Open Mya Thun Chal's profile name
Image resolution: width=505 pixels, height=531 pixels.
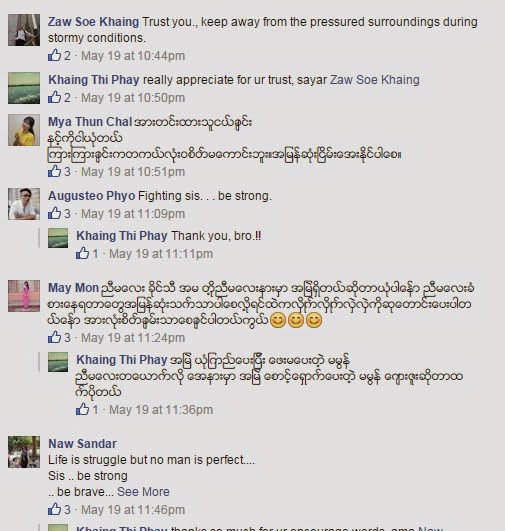click(x=90, y=122)
